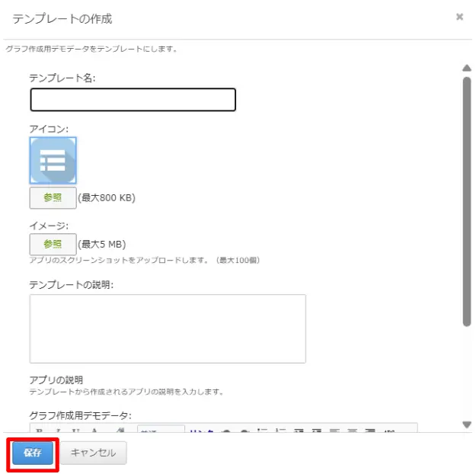Viewport: 476px width, 474px height.
Task: Focus the テンプレートの説明 text area
Action: (167, 328)
